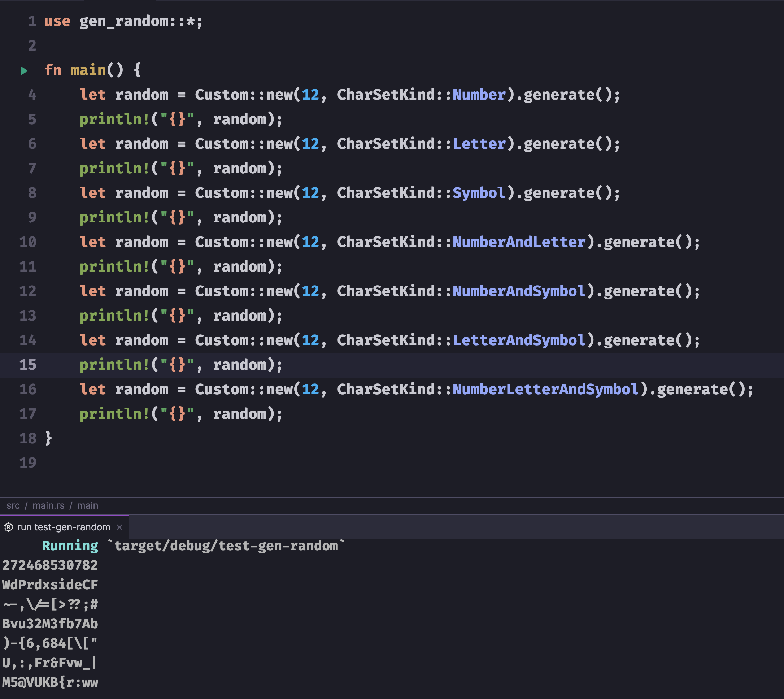Click NumberAndLetter variant on line 10
Screen dimensions: 784x699
coord(519,242)
